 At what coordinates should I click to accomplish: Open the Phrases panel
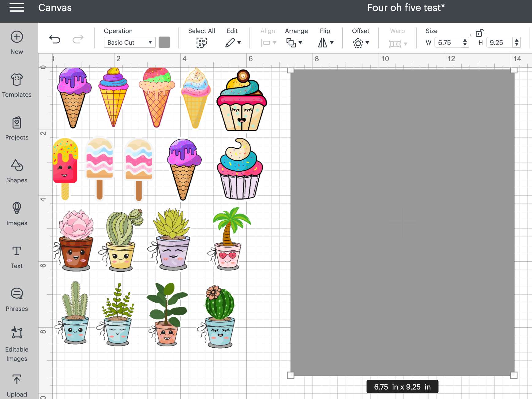pos(17,300)
